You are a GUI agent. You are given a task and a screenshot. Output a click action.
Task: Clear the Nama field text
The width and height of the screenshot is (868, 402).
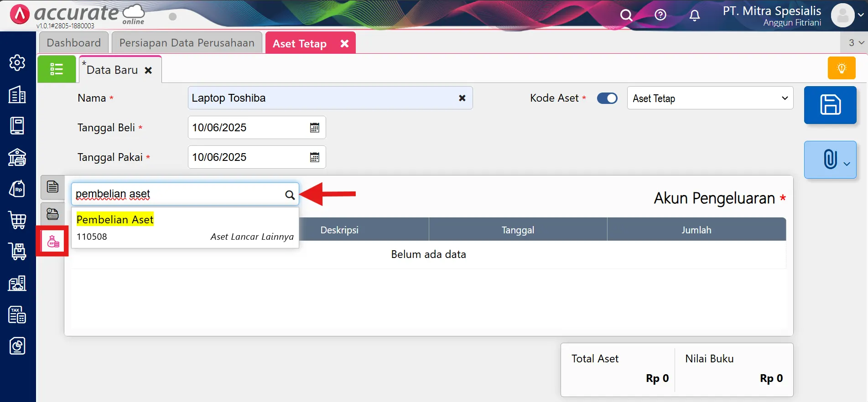pyautogui.click(x=462, y=98)
